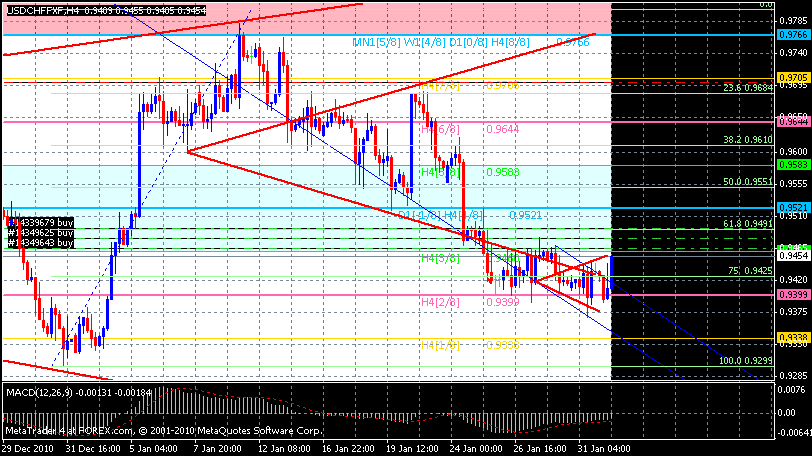Click the H4[5/8] Murrey level label
The height and width of the screenshot is (456, 812).
click(x=440, y=172)
